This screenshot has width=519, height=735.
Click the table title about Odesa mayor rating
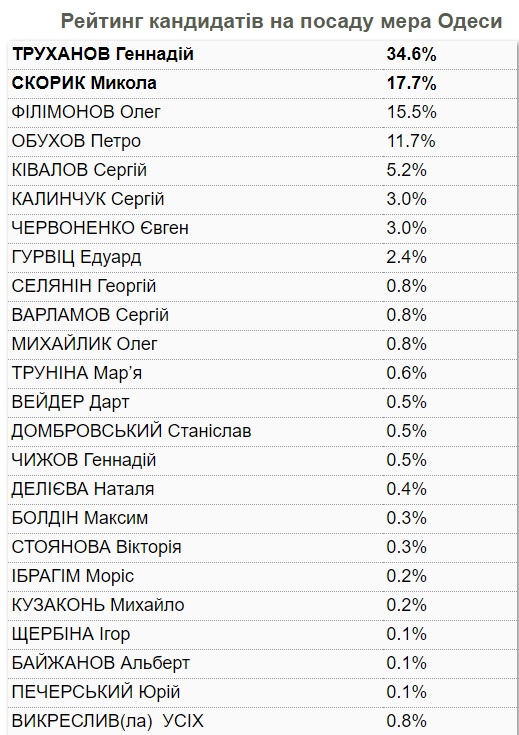[x=281, y=22]
